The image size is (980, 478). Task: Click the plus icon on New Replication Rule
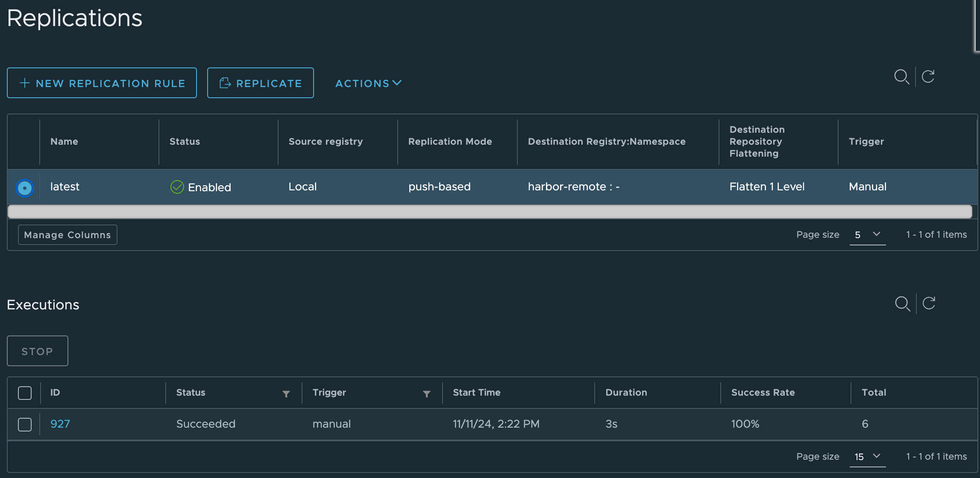pyautogui.click(x=25, y=83)
